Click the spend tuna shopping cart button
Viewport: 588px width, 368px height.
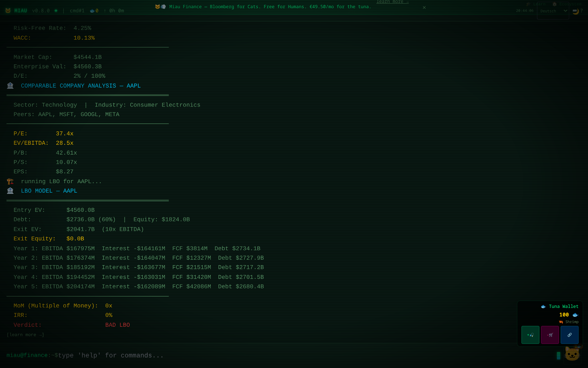550,335
